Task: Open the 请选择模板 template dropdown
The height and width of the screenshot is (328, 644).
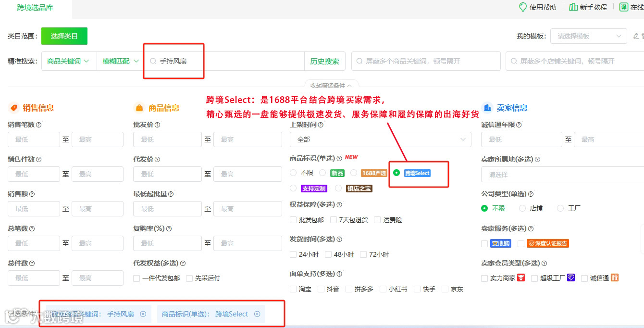Action: (x=589, y=36)
